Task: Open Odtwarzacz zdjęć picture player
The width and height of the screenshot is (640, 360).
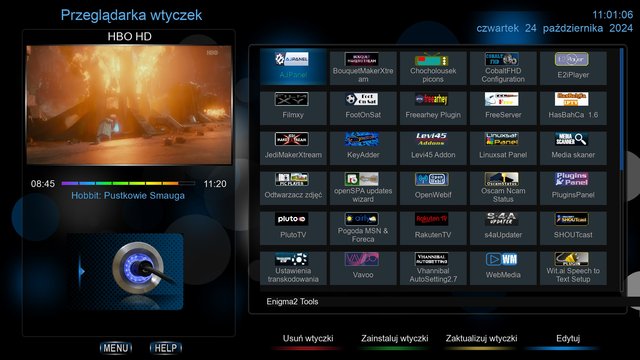Action: click(293, 187)
